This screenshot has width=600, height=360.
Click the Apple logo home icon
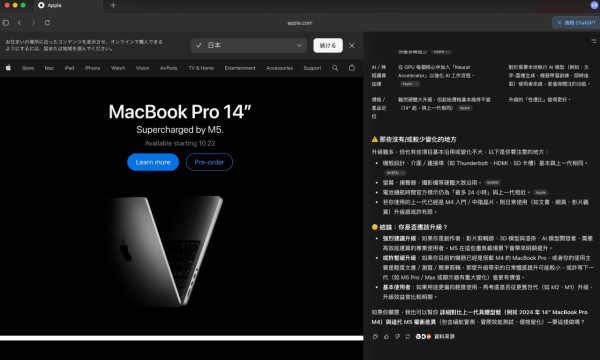[8, 68]
